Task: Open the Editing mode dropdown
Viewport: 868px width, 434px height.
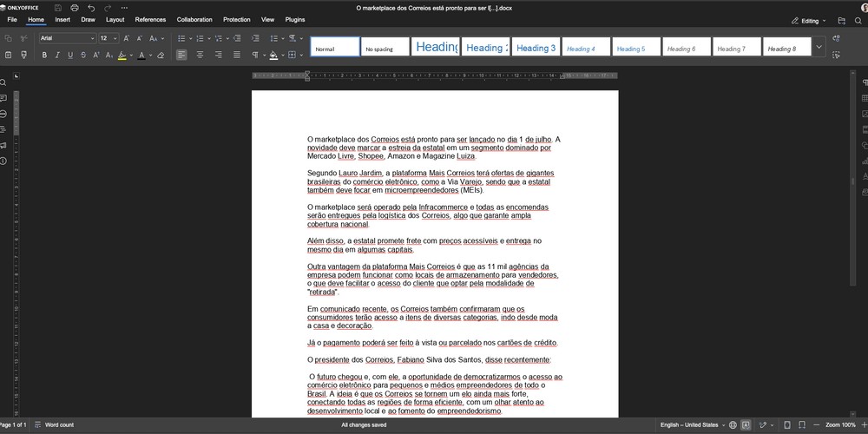Action: click(809, 20)
